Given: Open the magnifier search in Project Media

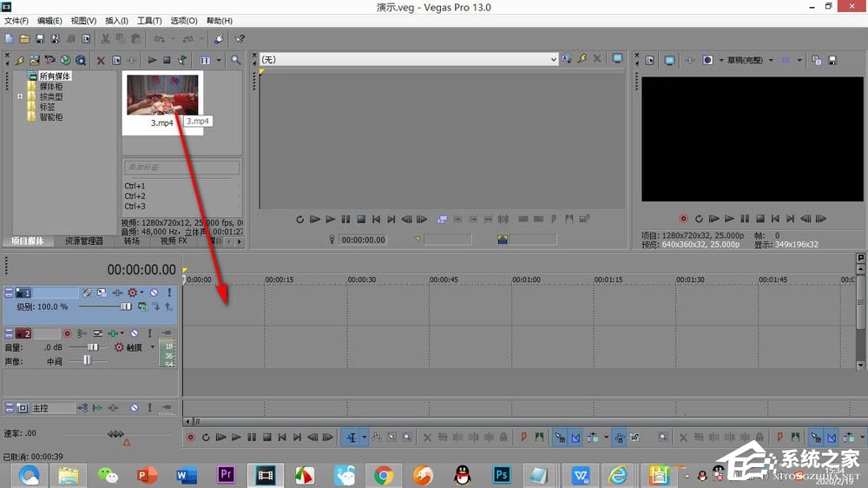Looking at the screenshot, I should pos(236,60).
